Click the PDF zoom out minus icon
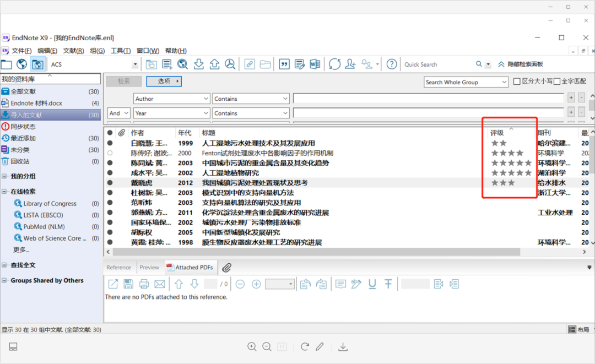 240,284
